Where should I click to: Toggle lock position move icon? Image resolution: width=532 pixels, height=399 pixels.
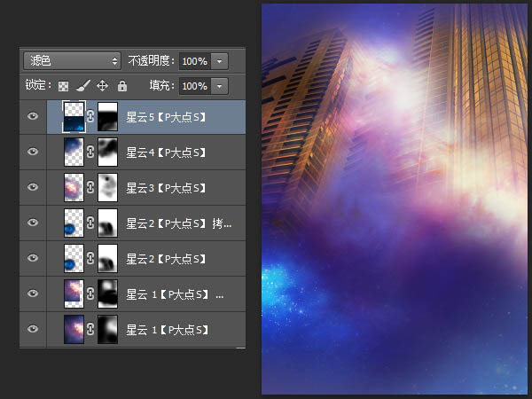coord(102,86)
